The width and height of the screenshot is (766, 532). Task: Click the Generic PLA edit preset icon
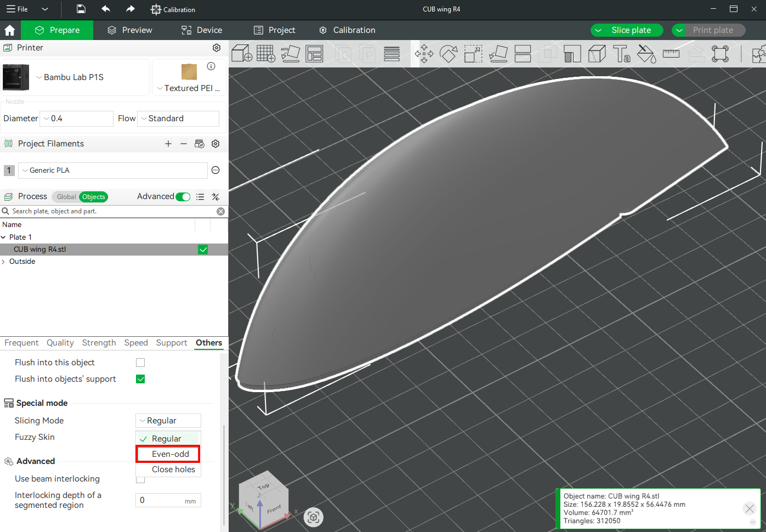click(215, 171)
